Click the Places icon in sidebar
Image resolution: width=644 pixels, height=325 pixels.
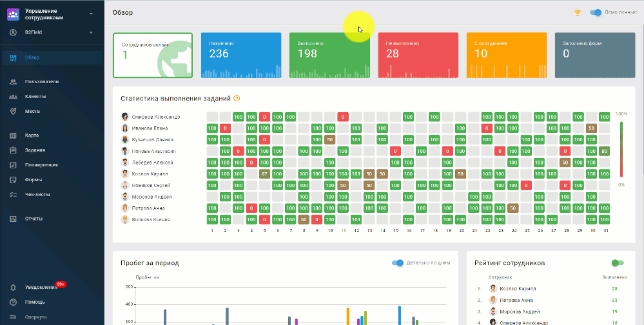click(x=13, y=111)
